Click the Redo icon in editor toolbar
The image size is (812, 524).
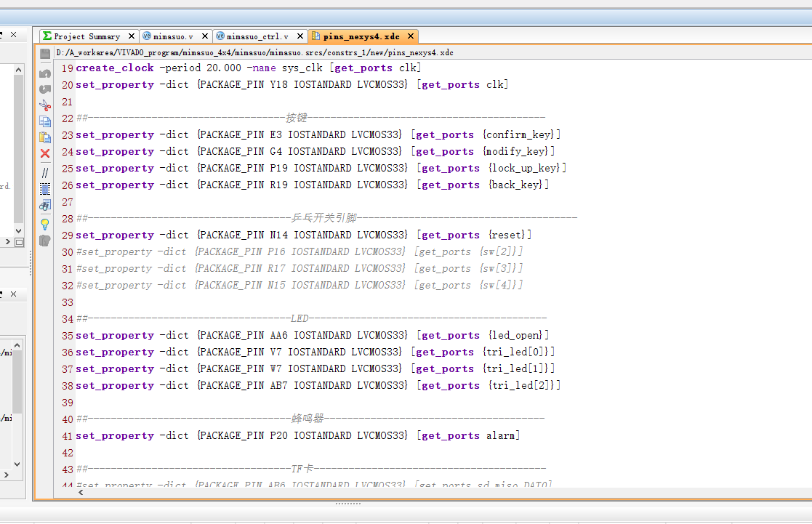(45, 89)
